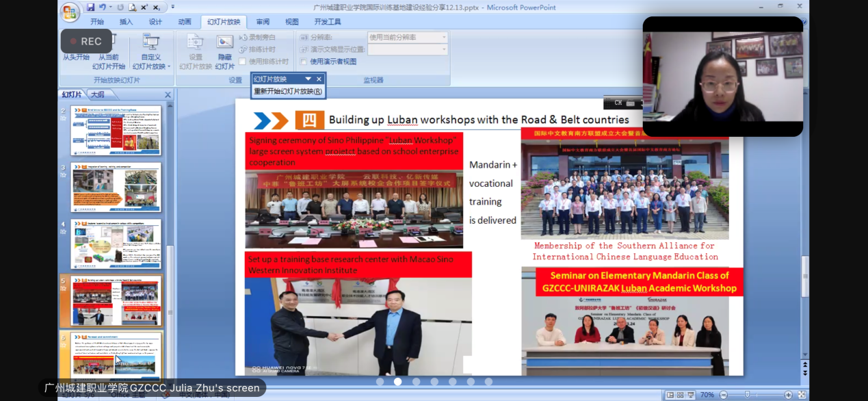Image resolution: width=868 pixels, height=401 pixels.
Task: Click the Save icon in quick access toolbar
Action: coord(90,8)
